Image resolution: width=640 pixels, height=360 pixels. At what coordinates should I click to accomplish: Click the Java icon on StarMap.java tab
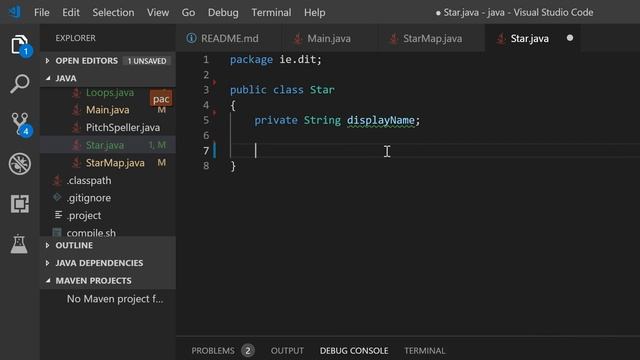[x=393, y=39]
